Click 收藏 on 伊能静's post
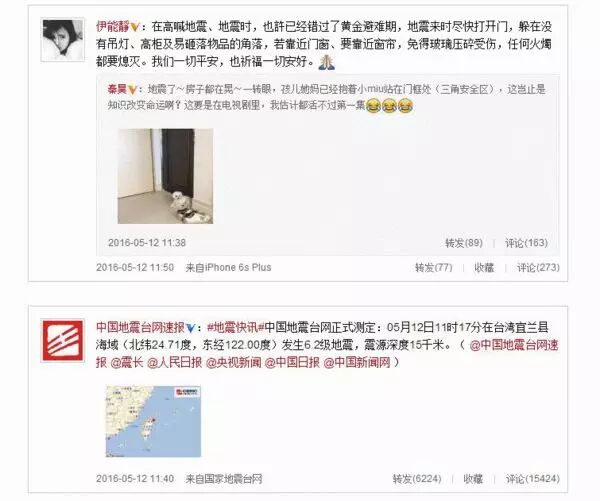This screenshot has height=501, width=600. click(x=484, y=267)
